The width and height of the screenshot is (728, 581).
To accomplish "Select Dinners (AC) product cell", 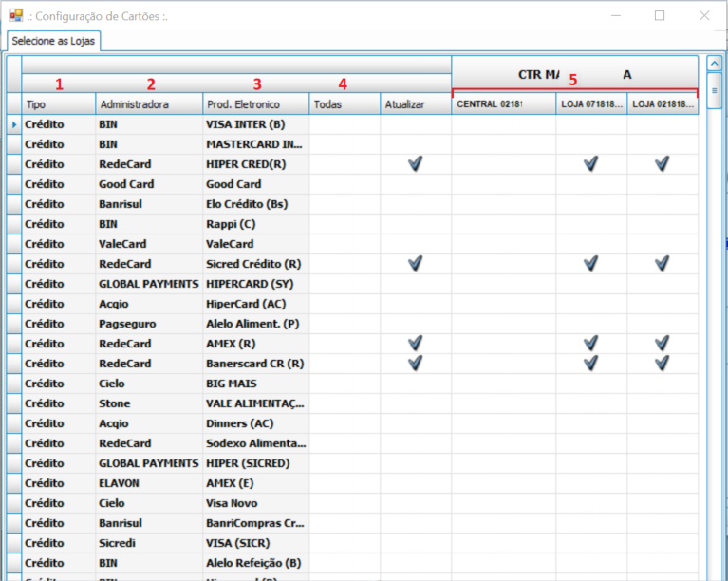I will coord(256,423).
